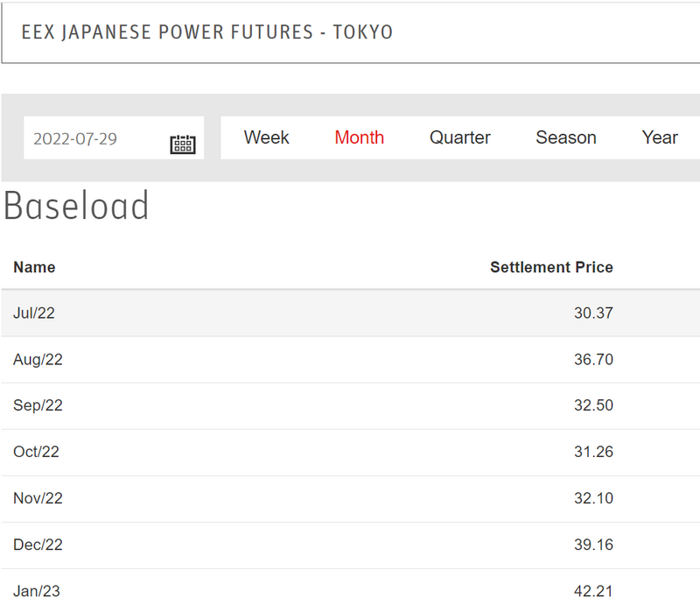
Task: Select the Nov/22 contract name
Action: tap(38, 498)
